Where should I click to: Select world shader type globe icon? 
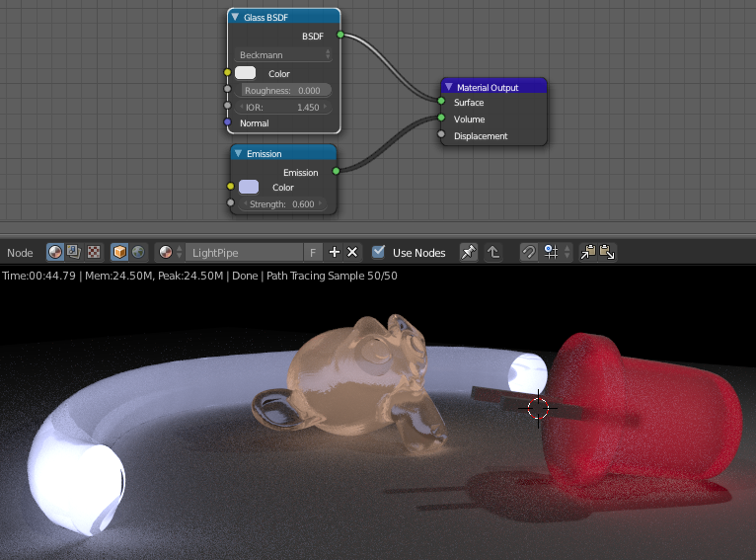[138, 252]
